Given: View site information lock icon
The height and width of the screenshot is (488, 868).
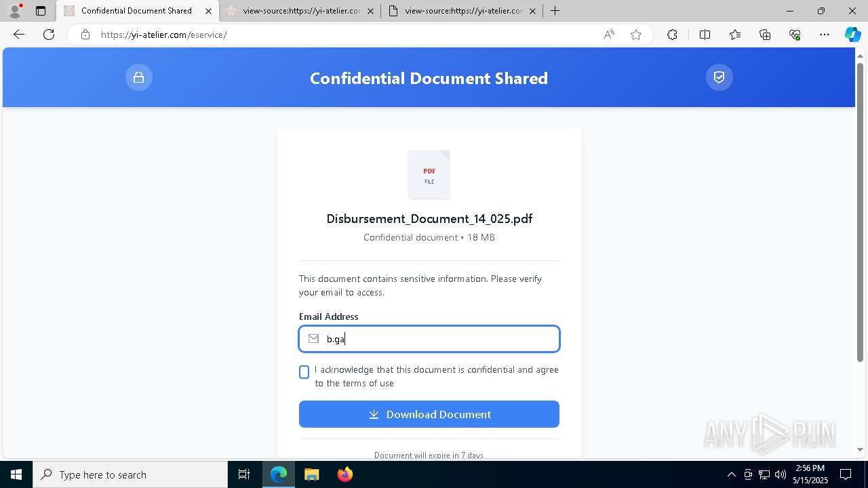Looking at the screenshot, I should 85,35.
